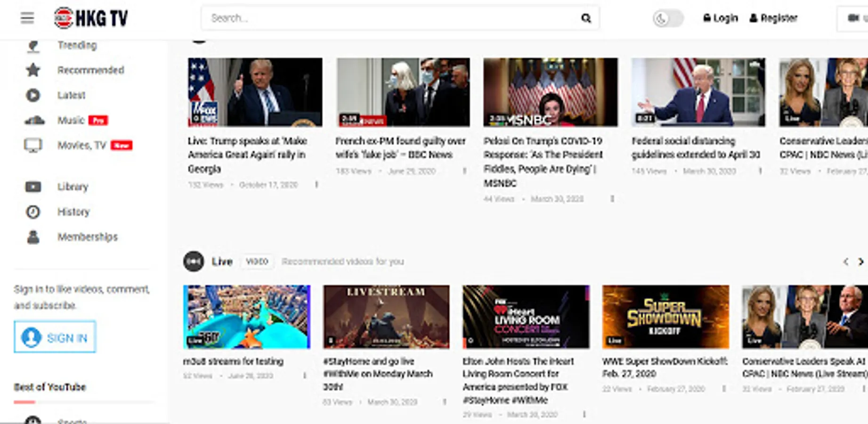Click the Movies, TV monitor icon
The image size is (868, 424).
33,146
